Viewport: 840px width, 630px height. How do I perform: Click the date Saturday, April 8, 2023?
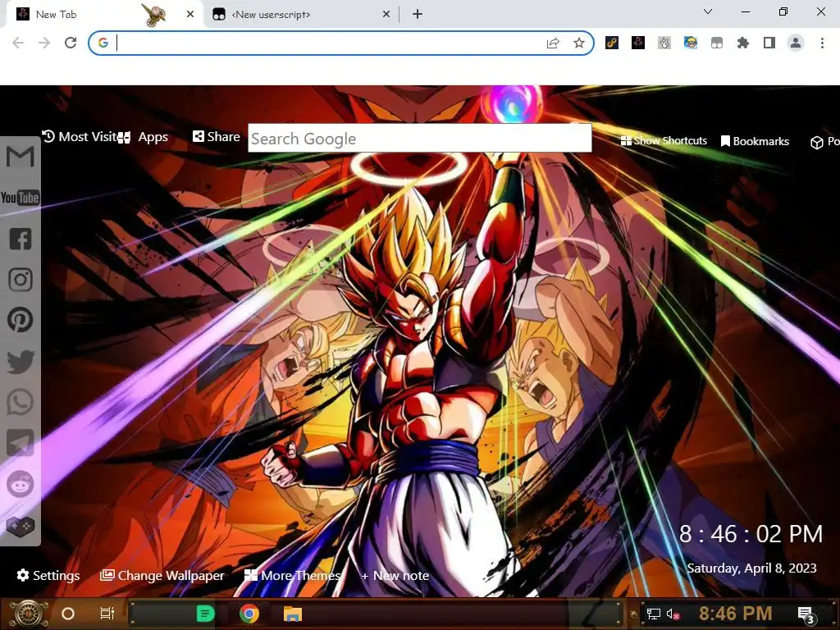click(x=751, y=568)
